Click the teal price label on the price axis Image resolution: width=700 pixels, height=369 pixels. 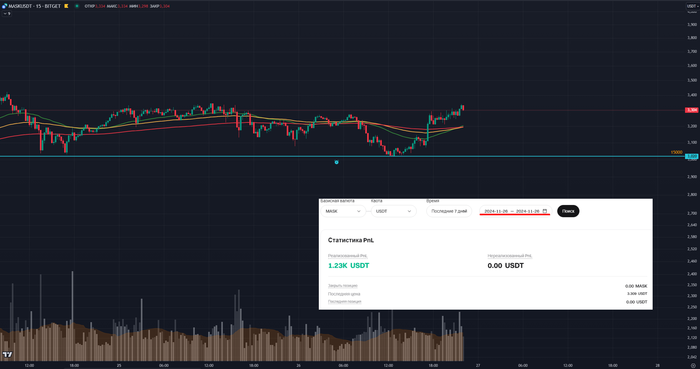coord(692,156)
